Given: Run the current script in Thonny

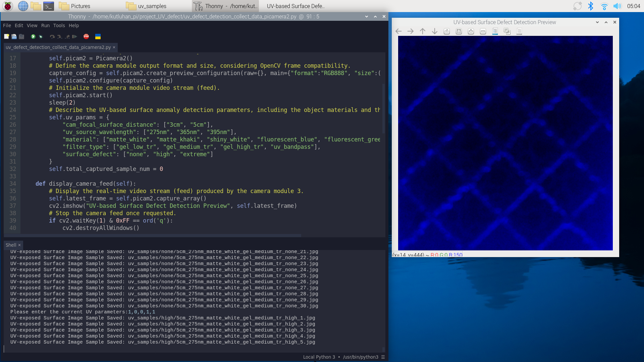Looking at the screenshot, I should (x=33, y=37).
